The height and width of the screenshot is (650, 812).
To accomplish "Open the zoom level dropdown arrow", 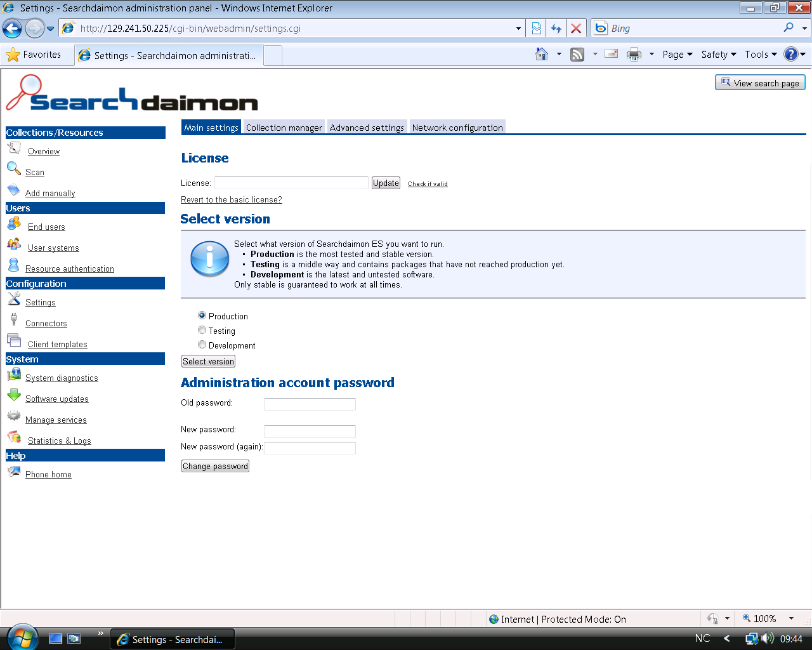I will pyautogui.click(x=791, y=618).
